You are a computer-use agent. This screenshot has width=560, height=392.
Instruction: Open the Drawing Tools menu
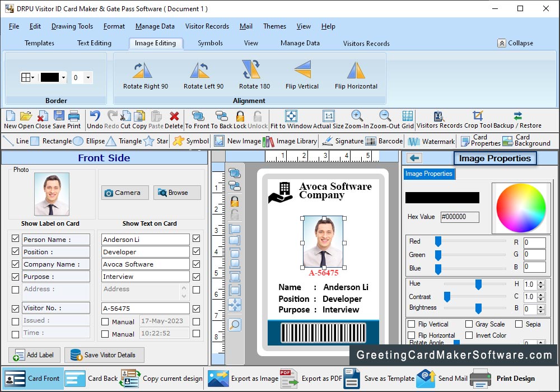[x=72, y=26]
